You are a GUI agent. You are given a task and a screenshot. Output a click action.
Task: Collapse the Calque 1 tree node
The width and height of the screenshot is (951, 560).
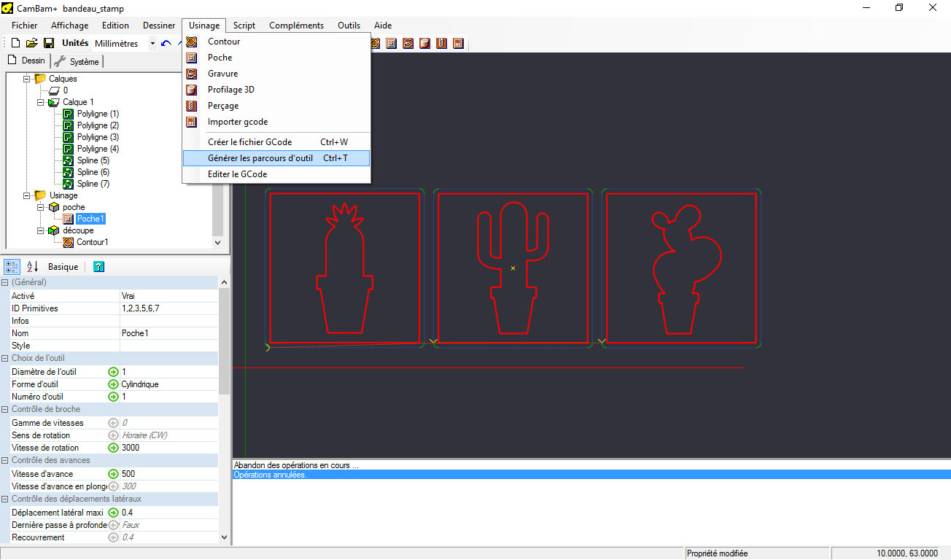41,102
